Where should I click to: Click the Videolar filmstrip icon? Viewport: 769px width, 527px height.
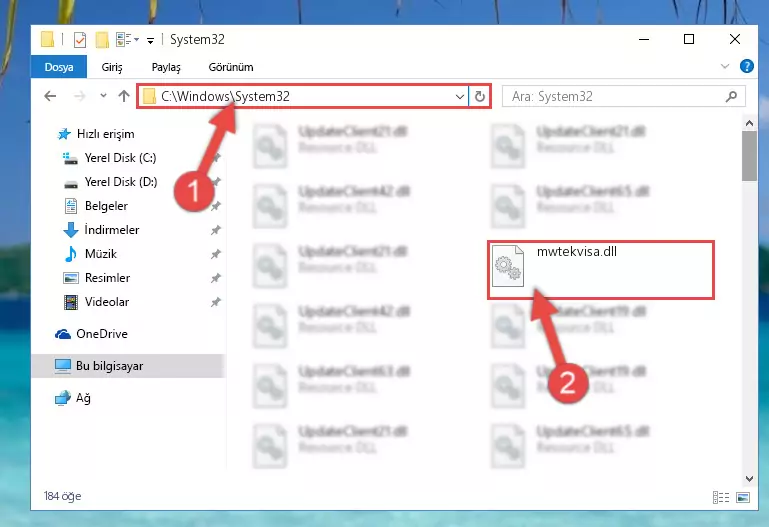(x=71, y=302)
